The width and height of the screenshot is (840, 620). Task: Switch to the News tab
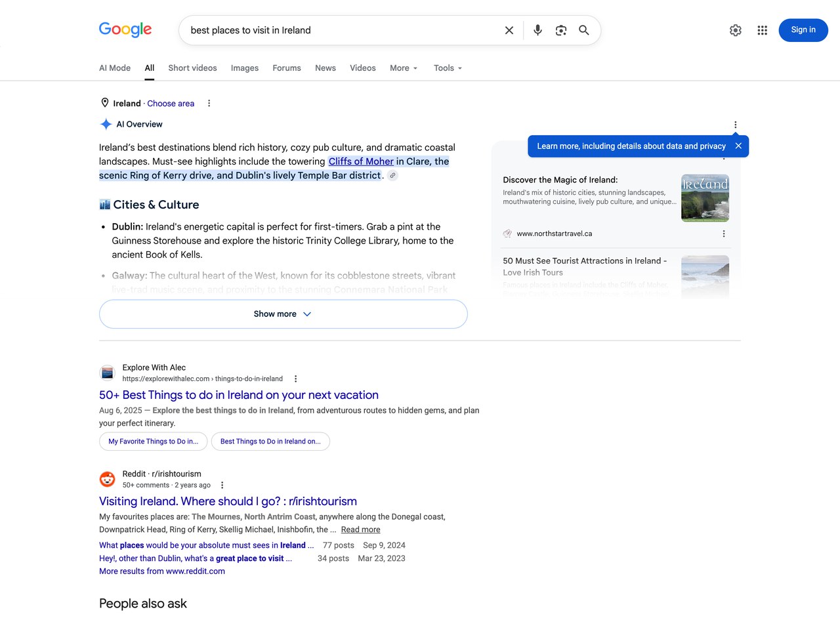pos(325,68)
